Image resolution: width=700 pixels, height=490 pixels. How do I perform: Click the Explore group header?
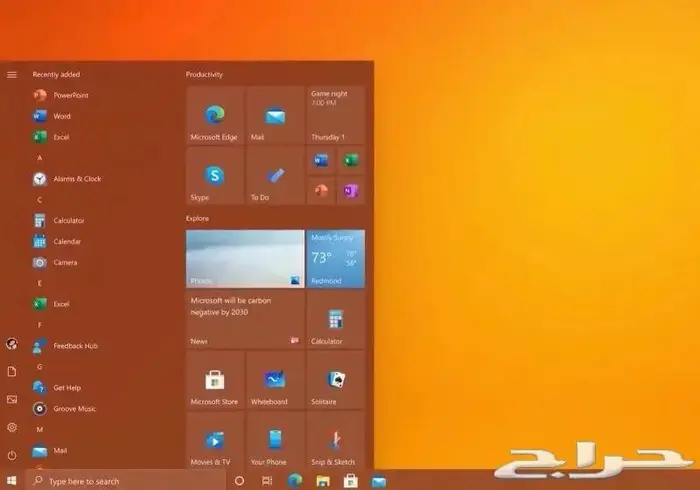pos(197,218)
